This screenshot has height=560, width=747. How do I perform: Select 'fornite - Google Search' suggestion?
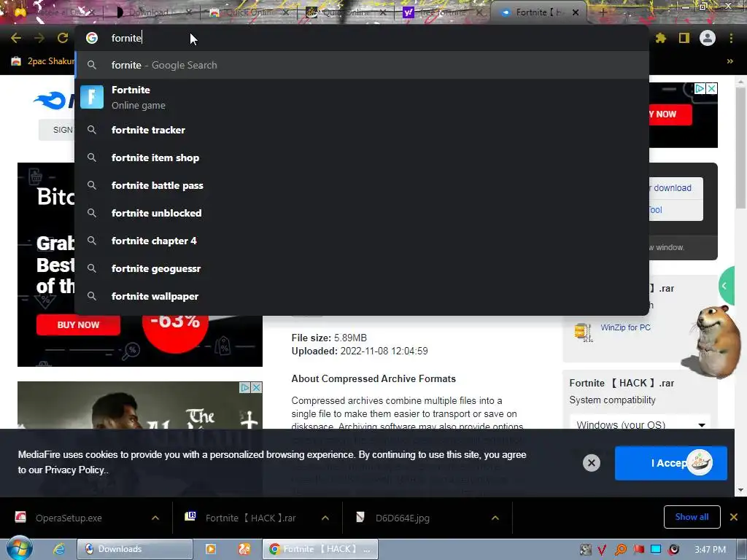(362, 65)
